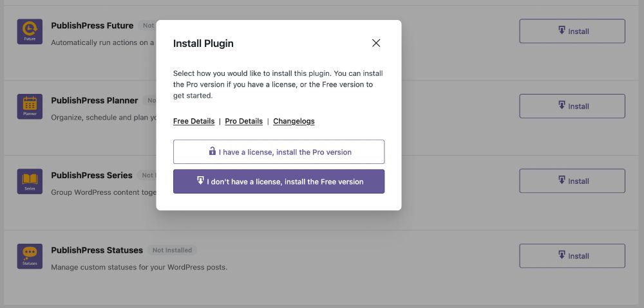Install PublishPress Series
This screenshot has width=644, height=308.
572,181
